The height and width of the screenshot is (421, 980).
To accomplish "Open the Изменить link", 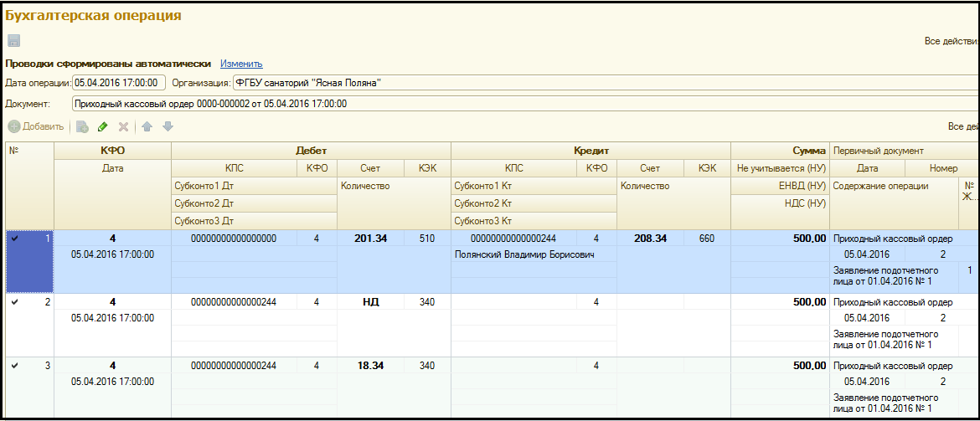I will [241, 64].
